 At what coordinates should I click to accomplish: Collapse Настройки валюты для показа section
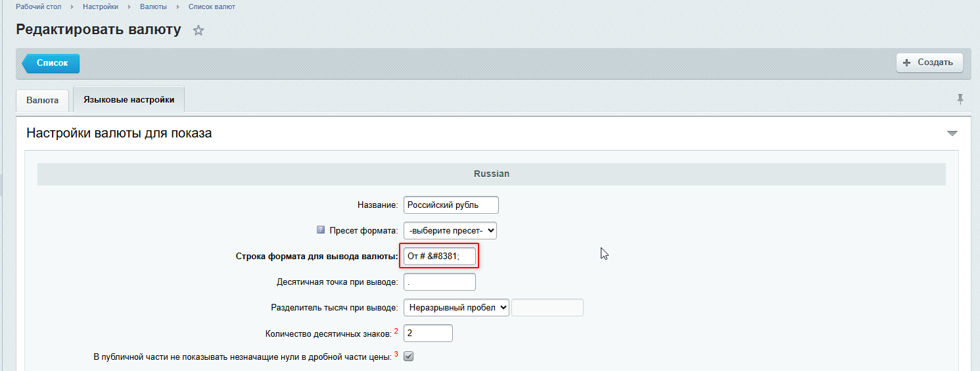point(952,134)
